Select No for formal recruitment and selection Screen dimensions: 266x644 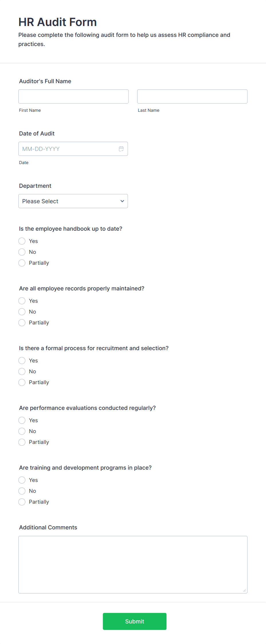pos(22,371)
